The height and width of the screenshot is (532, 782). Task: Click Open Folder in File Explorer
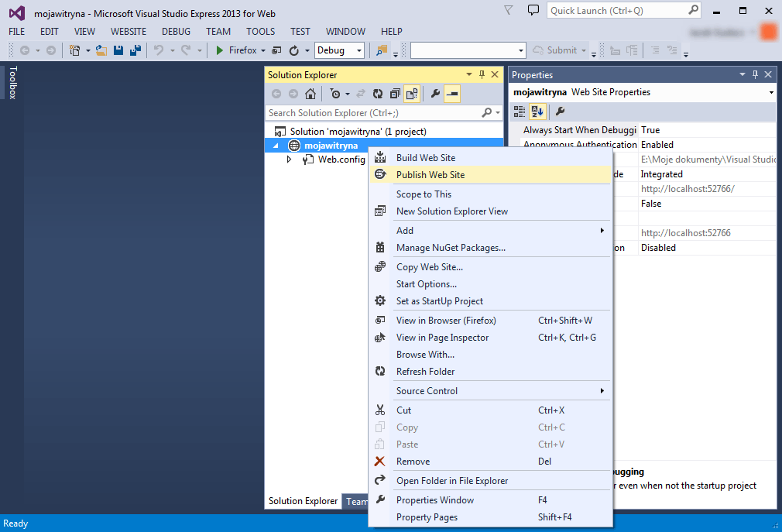pos(490,481)
